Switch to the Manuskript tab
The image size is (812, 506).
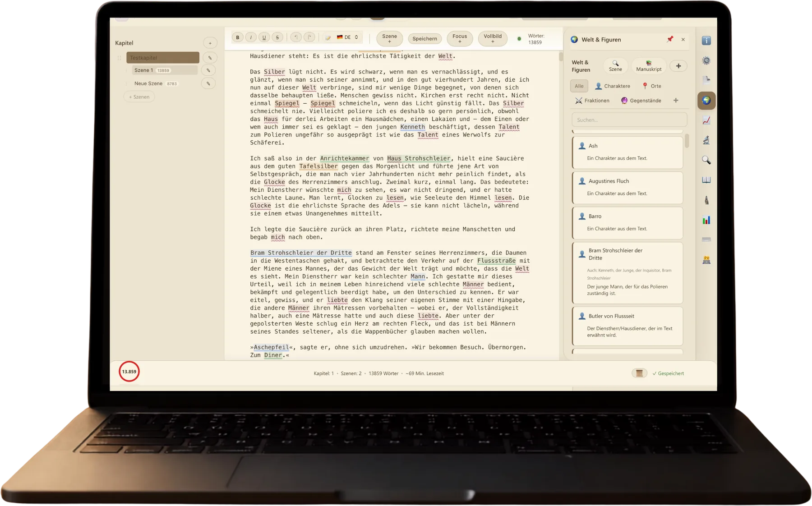(649, 66)
